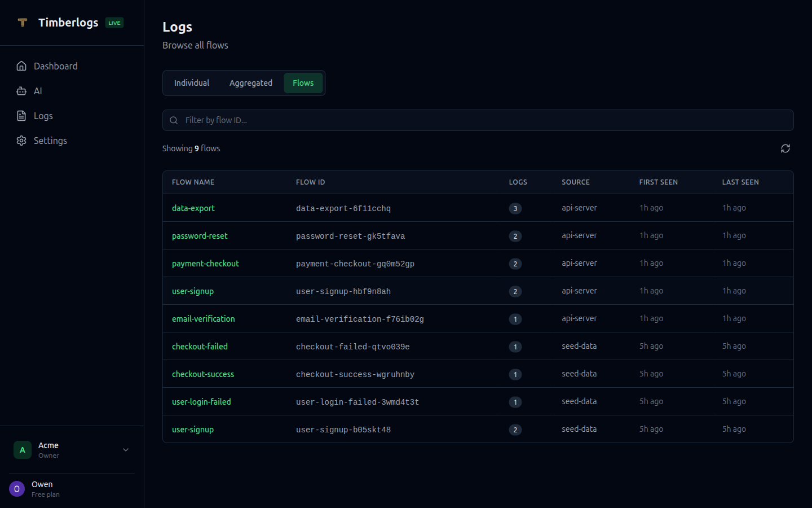The image size is (812, 508).
Task: Switch to the Individual tab
Action: (191, 82)
